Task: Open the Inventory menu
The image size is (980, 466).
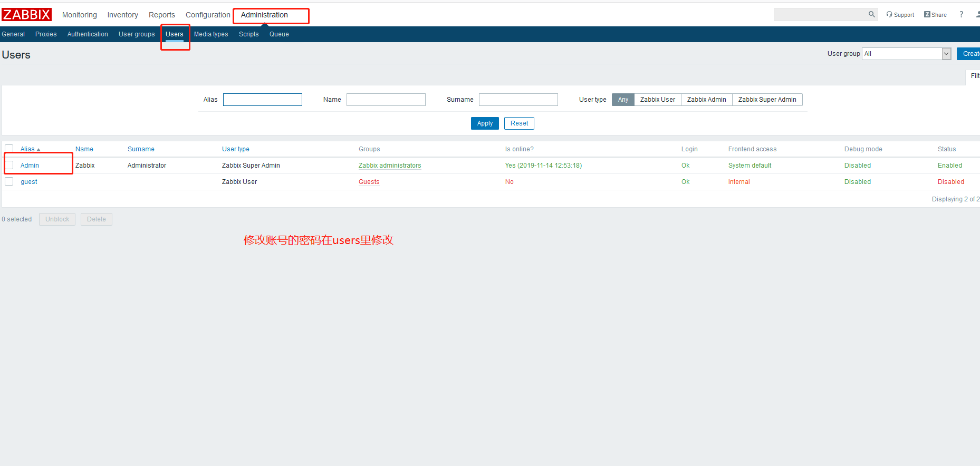Action: [123, 15]
